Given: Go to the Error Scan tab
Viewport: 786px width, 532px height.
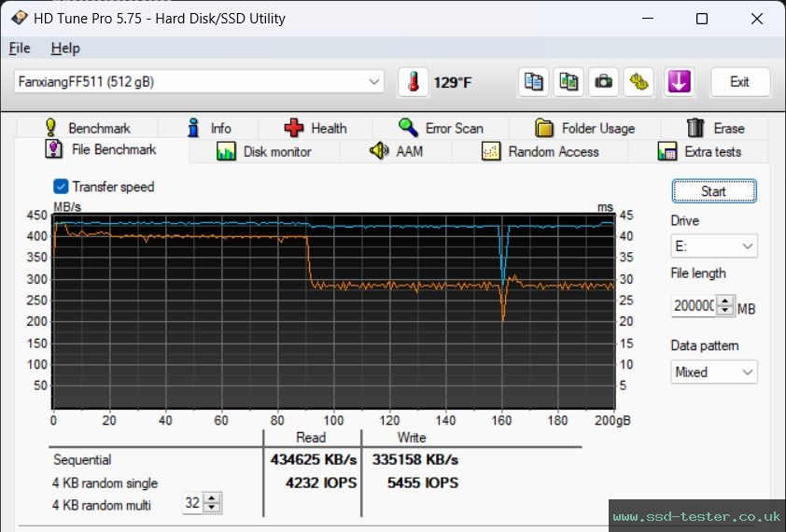Looking at the screenshot, I should tap(441, 128).
